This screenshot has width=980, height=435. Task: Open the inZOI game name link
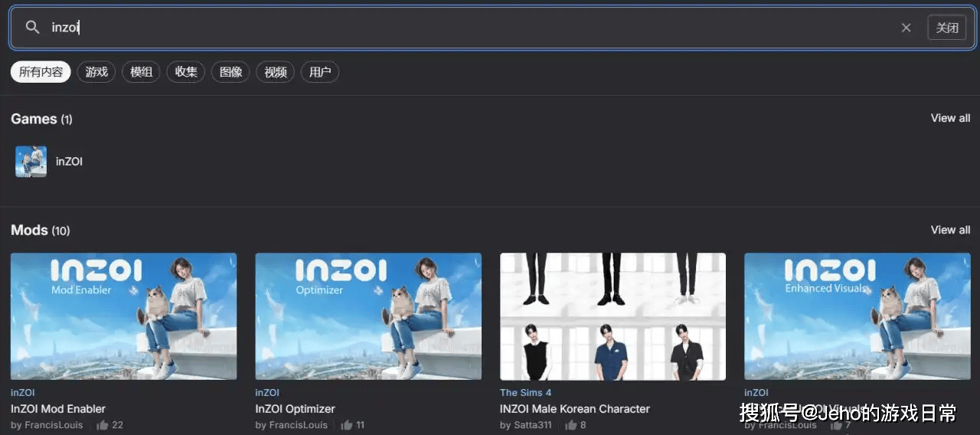[x=69, y=162]
